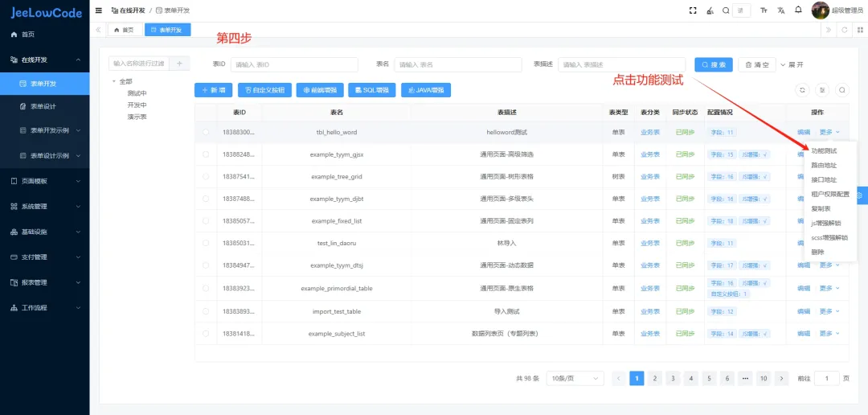Expand 表单开发示例 submenu
This screenshot has height=415, width=868.
point(45,131)
